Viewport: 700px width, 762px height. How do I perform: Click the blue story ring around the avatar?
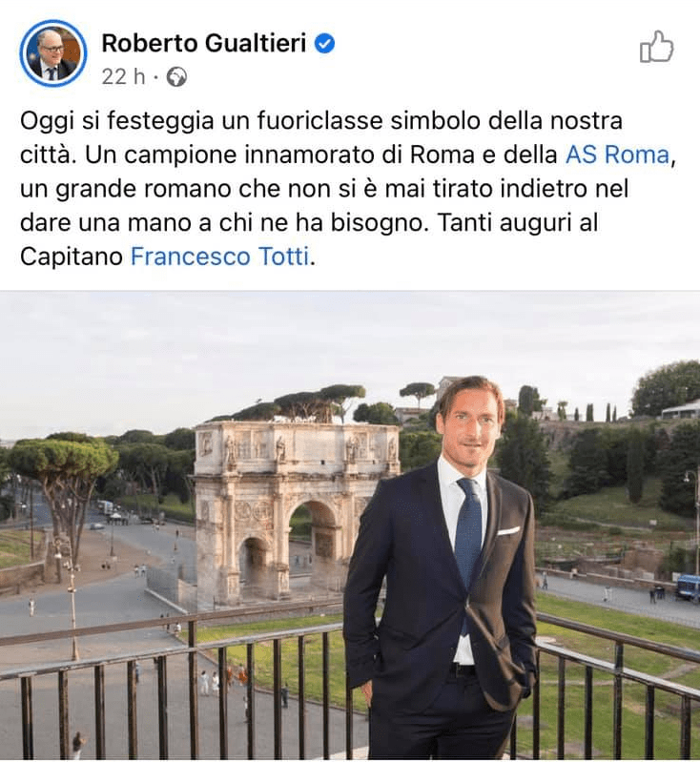click(53, 53)
